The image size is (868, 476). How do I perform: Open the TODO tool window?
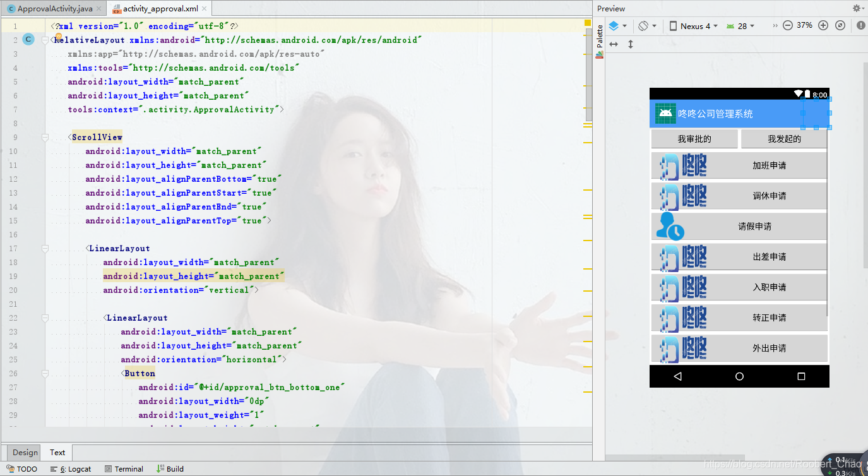click(22, 469)
